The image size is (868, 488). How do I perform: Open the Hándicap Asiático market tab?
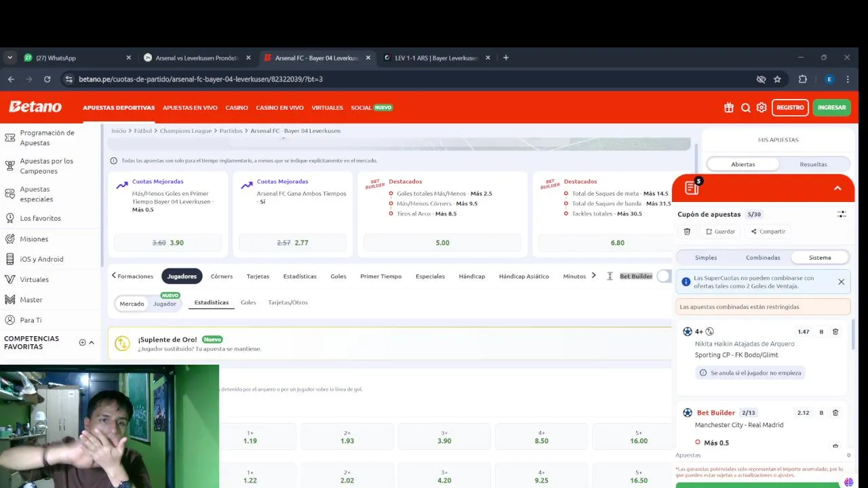[524, 276]
